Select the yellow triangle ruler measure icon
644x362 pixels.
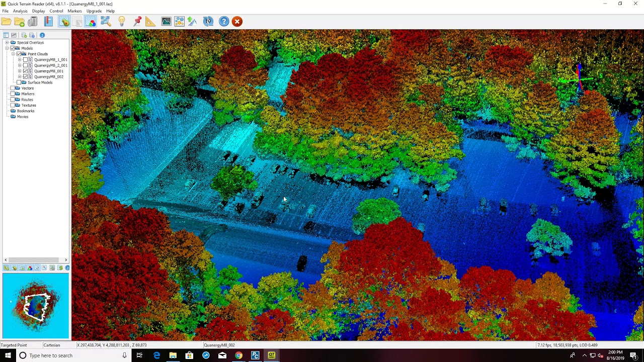tap(150, 22)
